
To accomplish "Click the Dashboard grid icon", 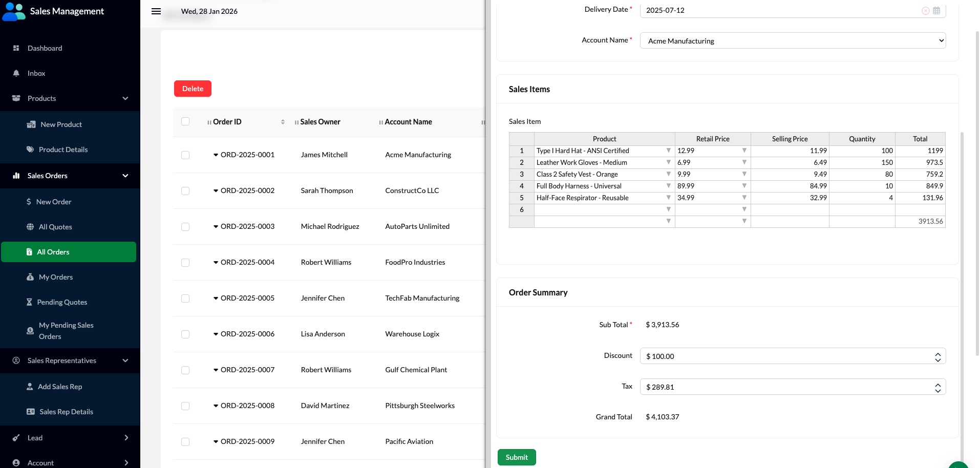I will [x=16, y=48].
